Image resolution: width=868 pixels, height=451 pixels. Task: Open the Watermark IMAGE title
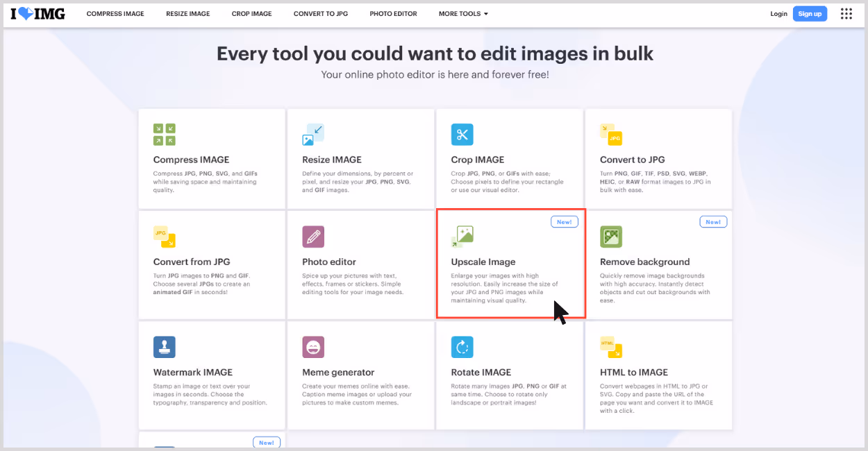point(193,372)
